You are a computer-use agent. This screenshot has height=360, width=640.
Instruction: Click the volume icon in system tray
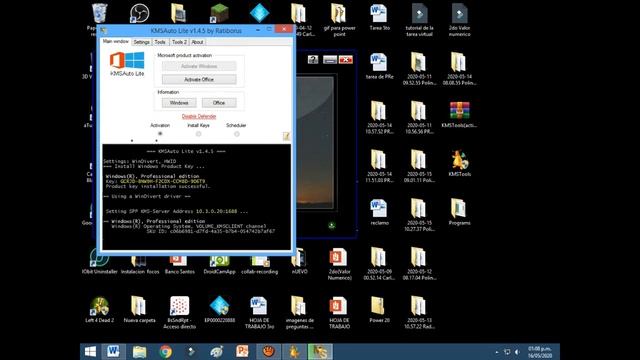(x=517, y=352)
